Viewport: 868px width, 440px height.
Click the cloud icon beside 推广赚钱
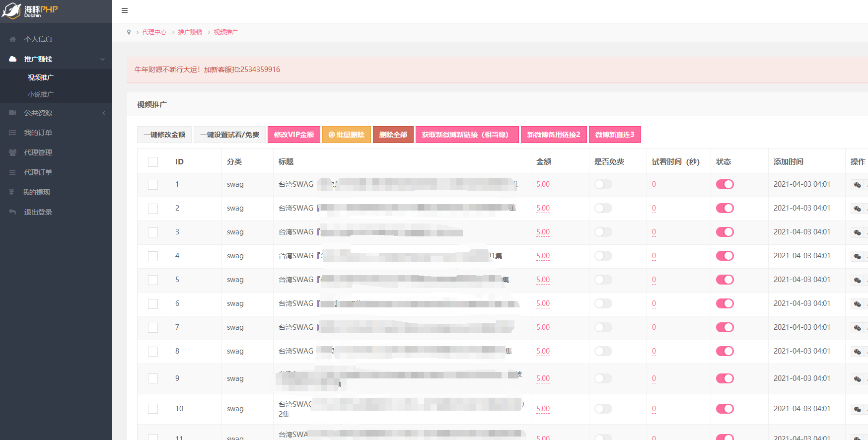click(13, 59)
